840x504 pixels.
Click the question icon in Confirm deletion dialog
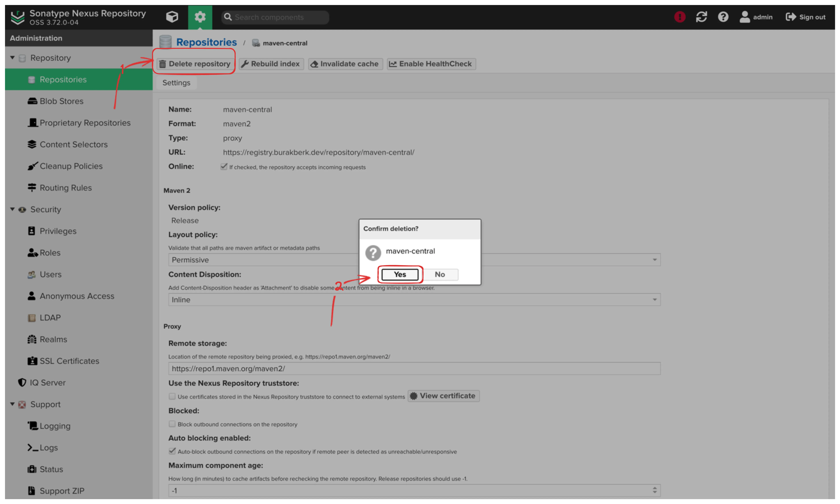373,253
